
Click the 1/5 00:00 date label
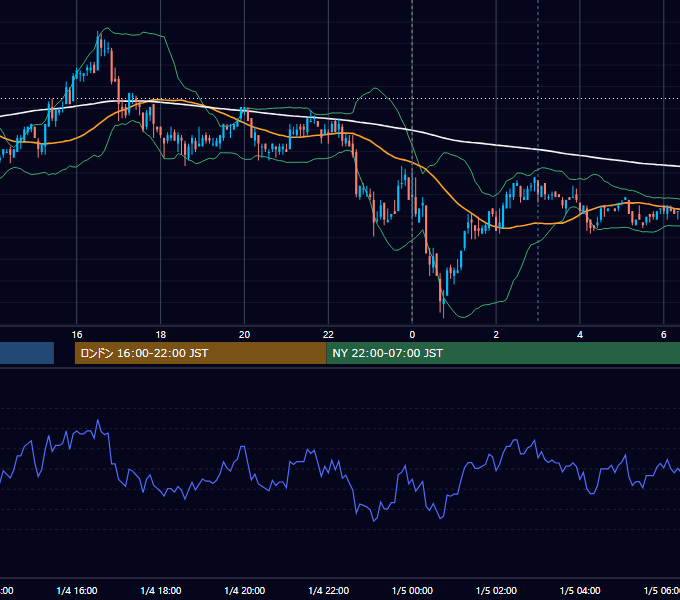pyautogui.click(x=412, y=591)
